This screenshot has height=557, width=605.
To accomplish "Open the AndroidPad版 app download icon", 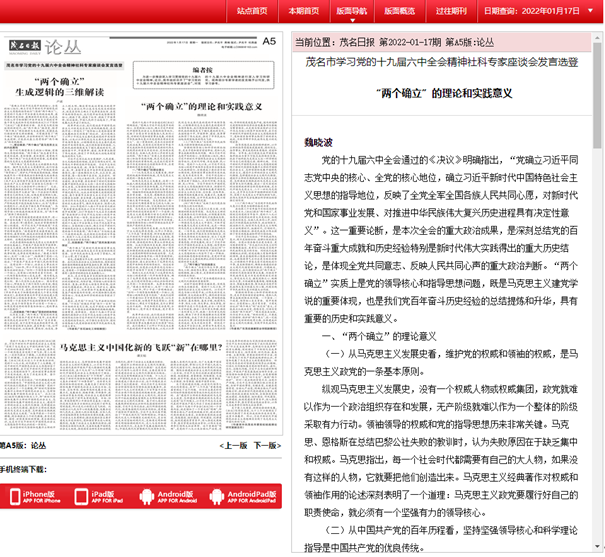I will click(x=243, y=496).
